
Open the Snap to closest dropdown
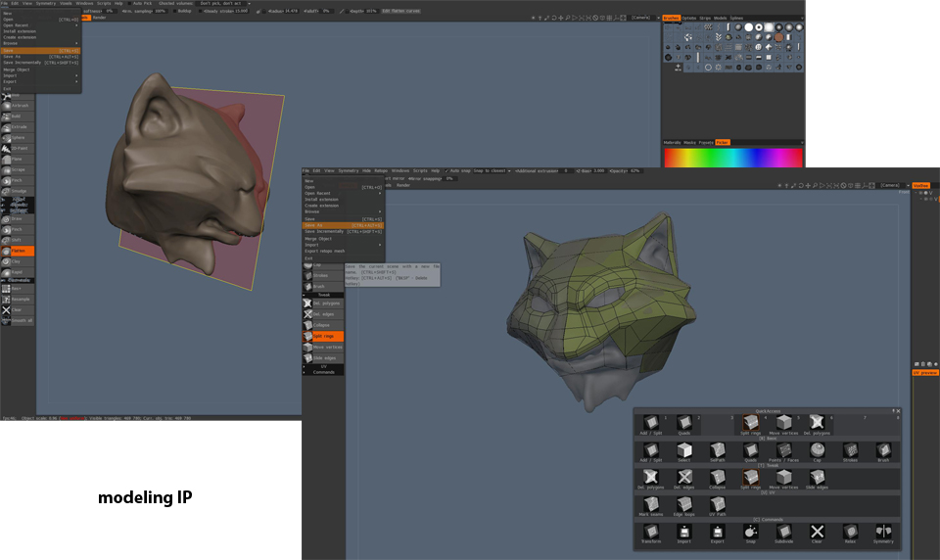tap(493, 170)
